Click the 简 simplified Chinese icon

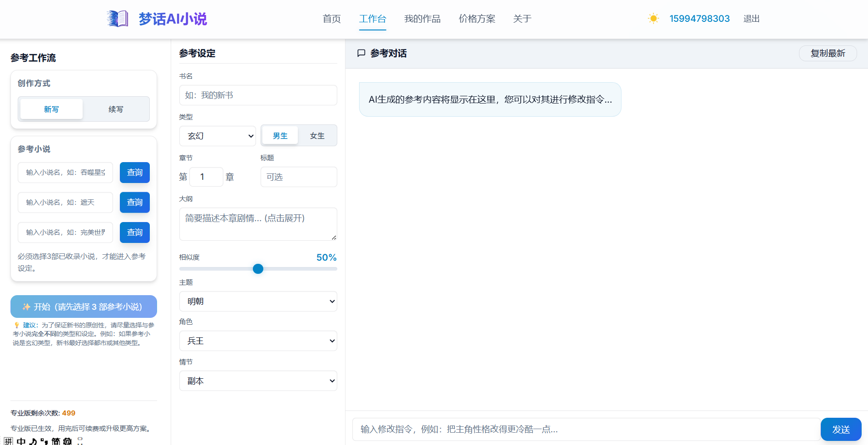coord(56,441)
